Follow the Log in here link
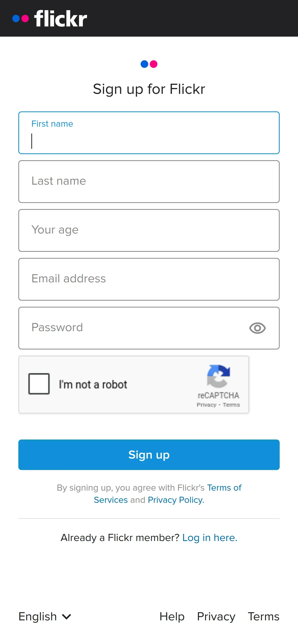 point(210,538)
